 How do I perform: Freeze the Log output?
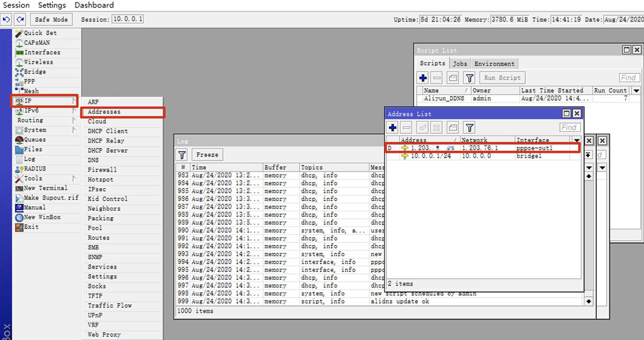pos(207,155)
